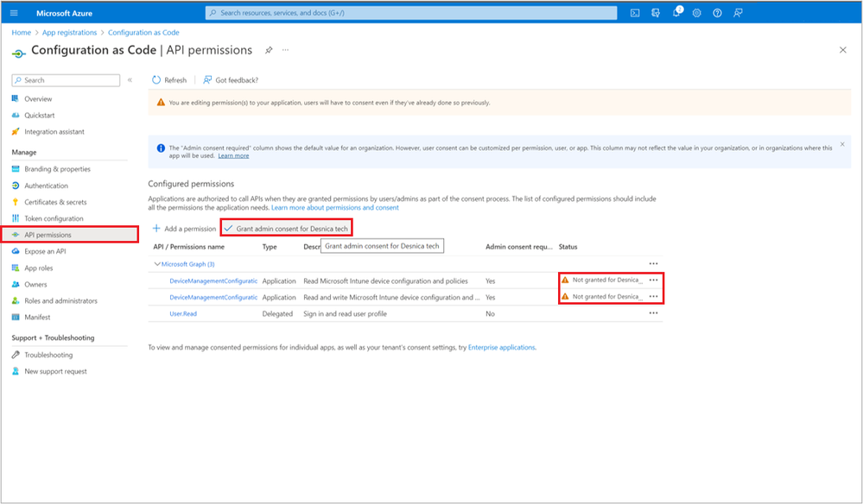Click the Status column header
Viewport: 863px width, 504px height.
568,247
